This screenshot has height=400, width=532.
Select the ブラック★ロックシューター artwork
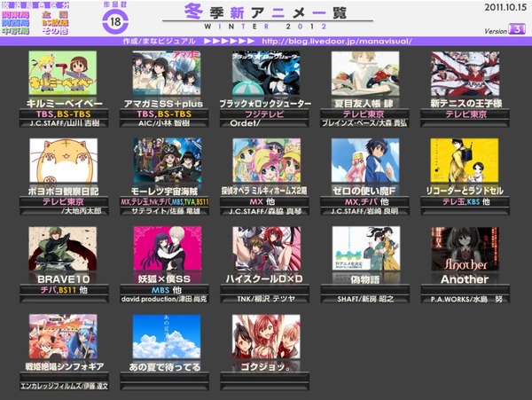pyautogui.click(x=266, y=73)
